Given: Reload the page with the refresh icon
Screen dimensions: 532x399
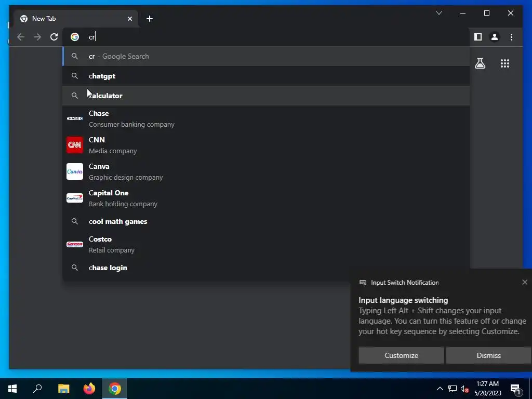Looking at the screenshot, I should (x=54, y=37).
